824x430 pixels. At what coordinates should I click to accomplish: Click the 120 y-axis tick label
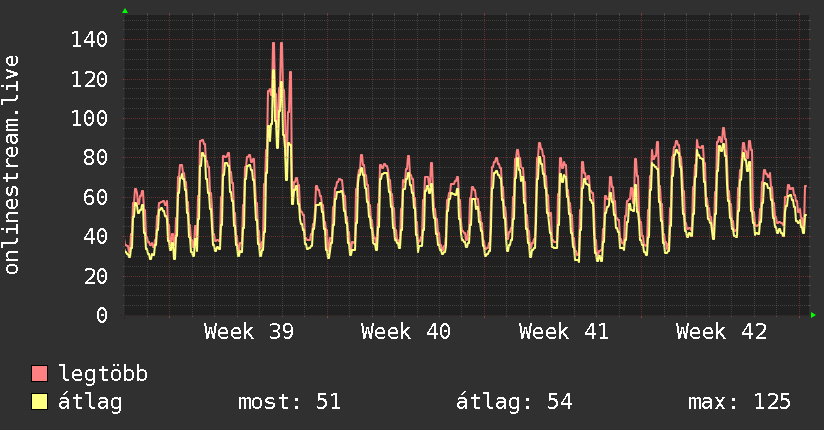pyautogui.click(x=89, y=79)
